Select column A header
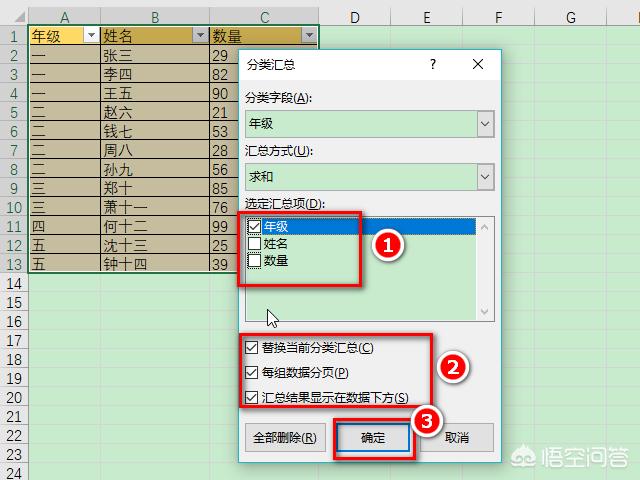This screenshot has width=640, height=480. pos(64,17)
